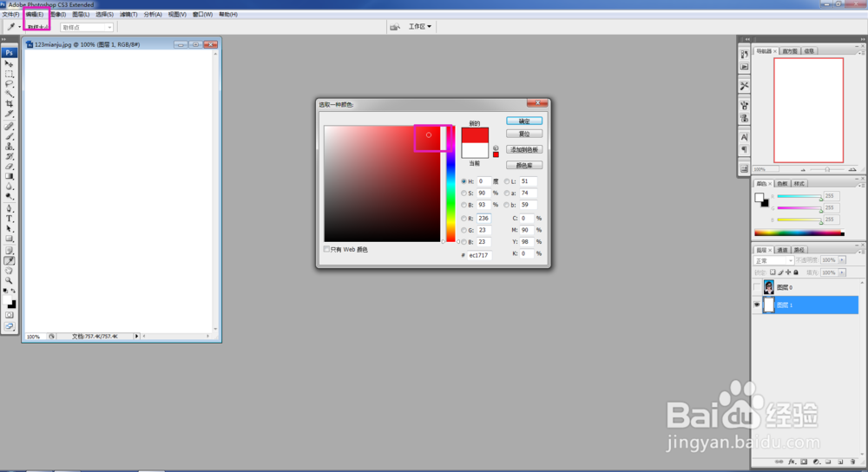
Task: Open the 取样点 sample size dropdown
Action: [86, 27]
